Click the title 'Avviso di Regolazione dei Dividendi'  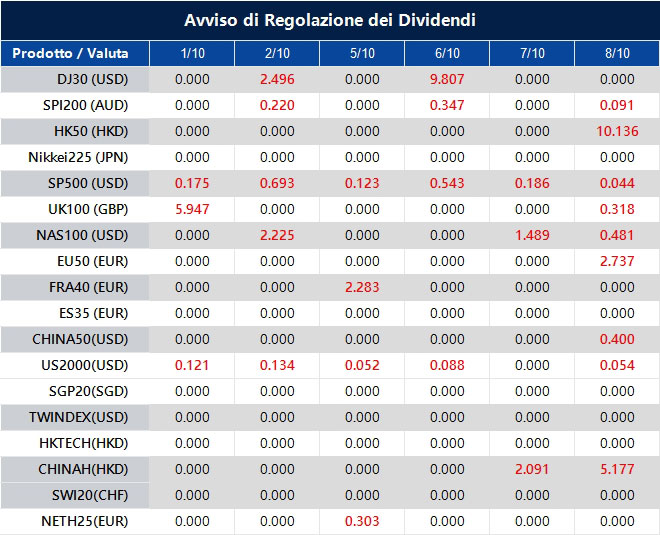(330, 20)
